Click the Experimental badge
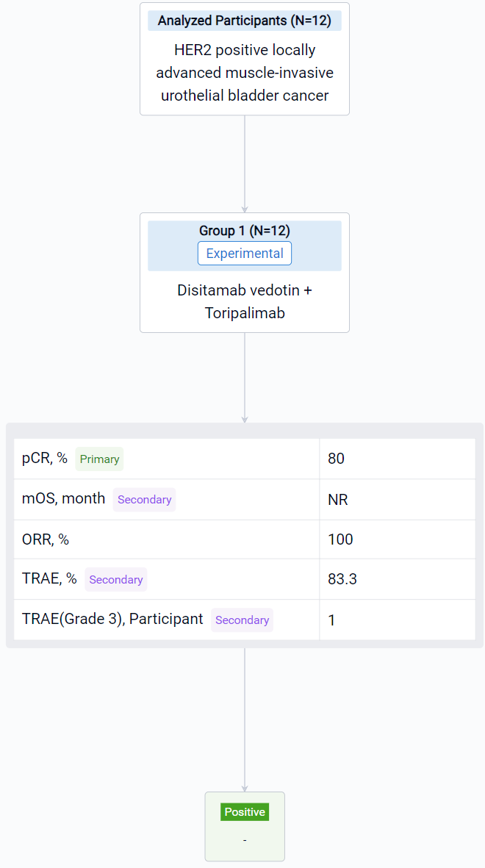This screenshot has width=485, height=868. pyautogui.click(x=244, y=254)
